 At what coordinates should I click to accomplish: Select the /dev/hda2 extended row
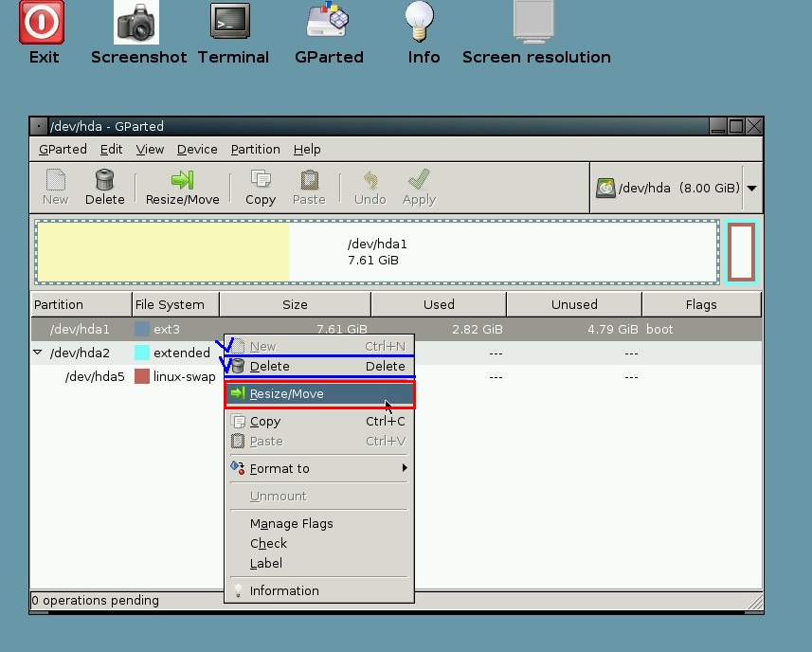(x=396, y=353)
